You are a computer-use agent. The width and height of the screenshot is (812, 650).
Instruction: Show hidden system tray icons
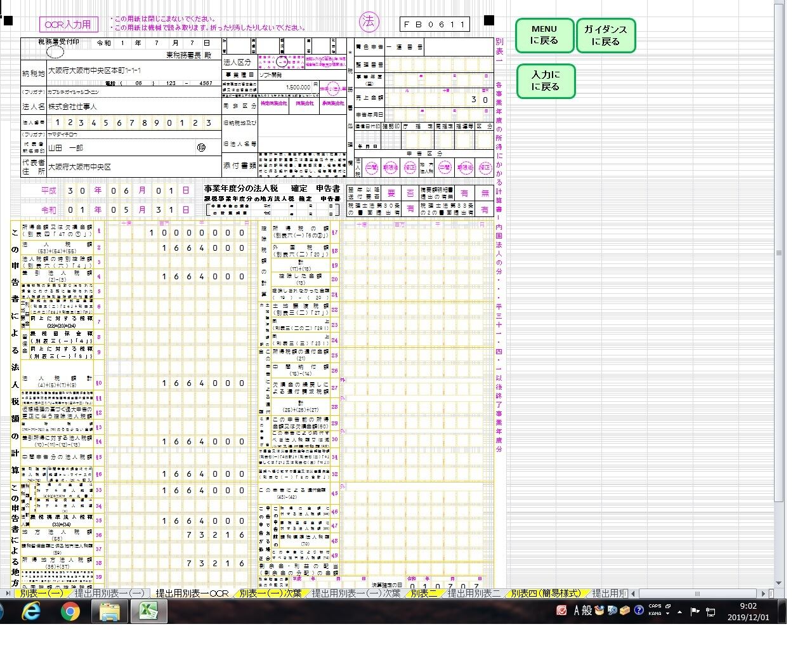point(680,612)
